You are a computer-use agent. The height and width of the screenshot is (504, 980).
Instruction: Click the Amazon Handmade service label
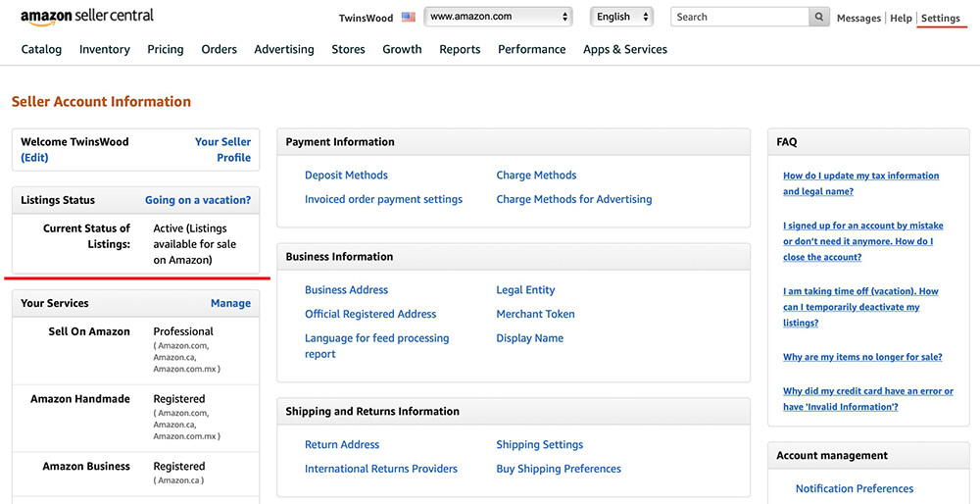(80, 399)
